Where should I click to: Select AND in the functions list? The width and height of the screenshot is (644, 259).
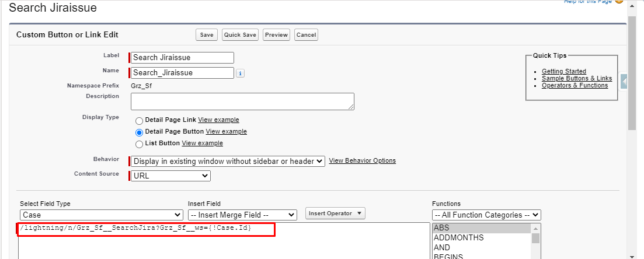coord(482,247)
